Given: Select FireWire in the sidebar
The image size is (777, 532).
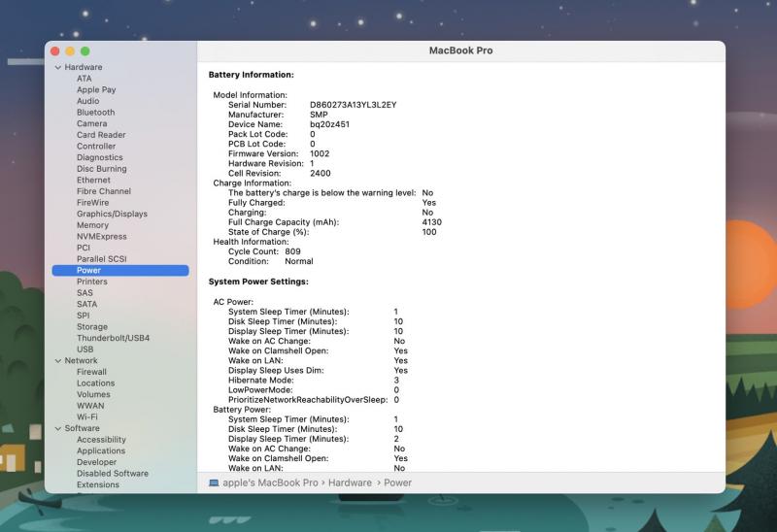Looking at the screenshot, I should 92,203.
